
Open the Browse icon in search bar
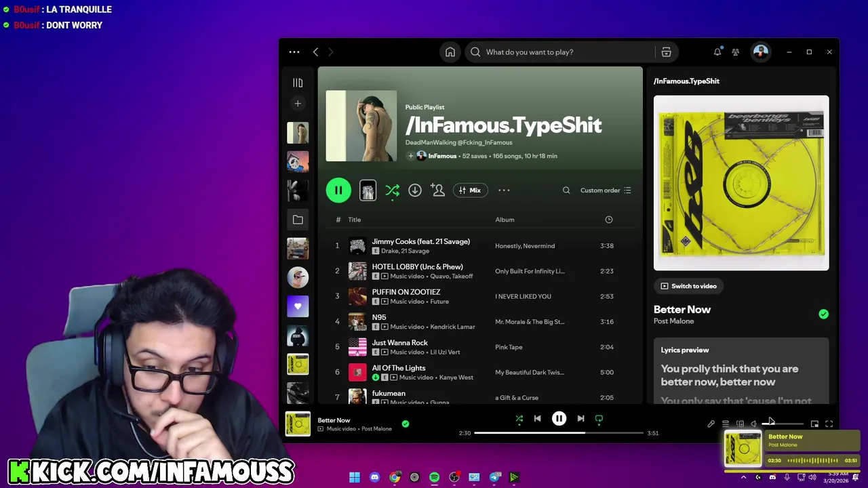666,52
